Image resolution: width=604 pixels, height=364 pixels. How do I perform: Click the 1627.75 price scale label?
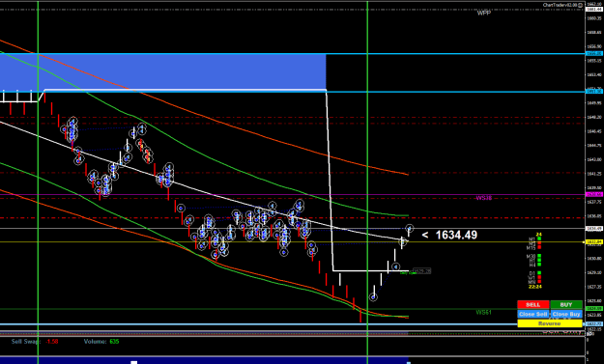(594, 287)
